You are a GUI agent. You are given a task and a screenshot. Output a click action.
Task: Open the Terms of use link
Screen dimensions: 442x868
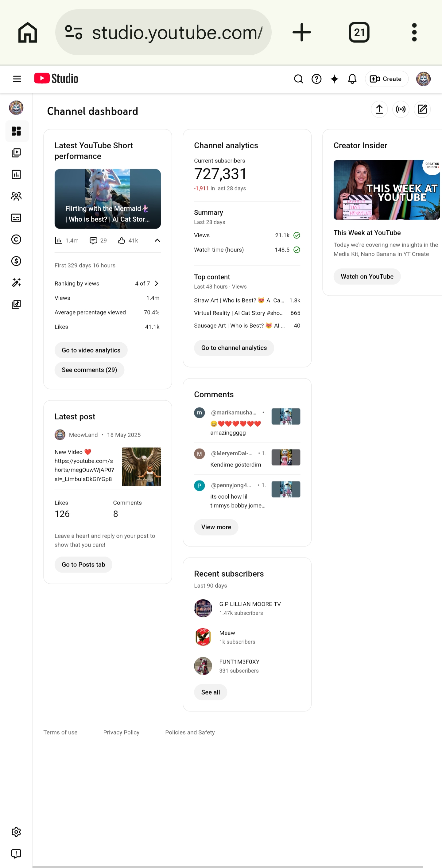tap(60, 732)
